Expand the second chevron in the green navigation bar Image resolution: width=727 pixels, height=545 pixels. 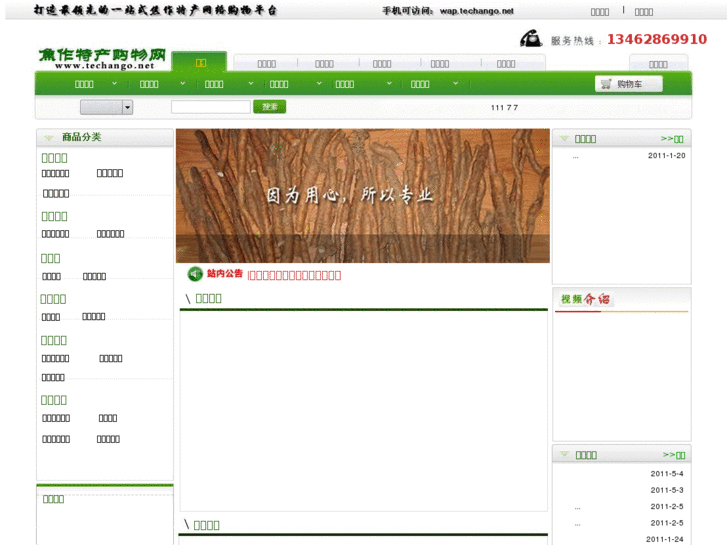(x=183, y=83)
